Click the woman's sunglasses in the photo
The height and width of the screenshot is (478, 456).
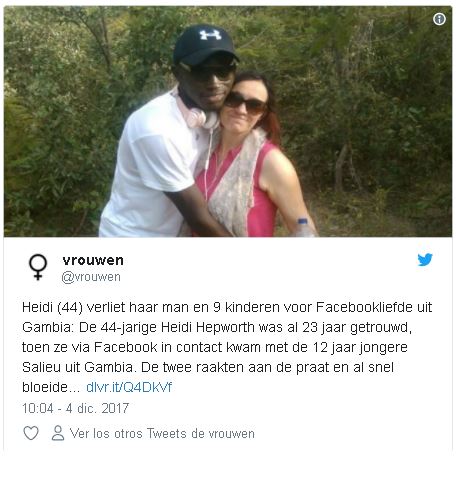(x=245, y=103)
